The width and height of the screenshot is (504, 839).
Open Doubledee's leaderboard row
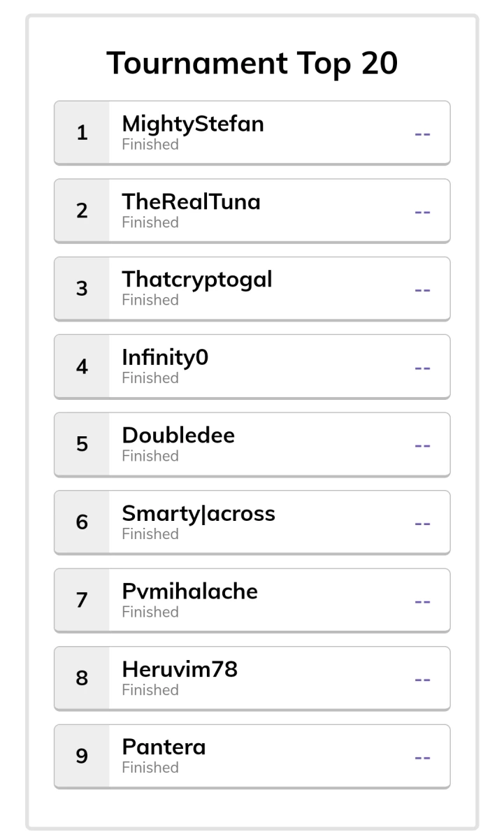click(252, 445)
